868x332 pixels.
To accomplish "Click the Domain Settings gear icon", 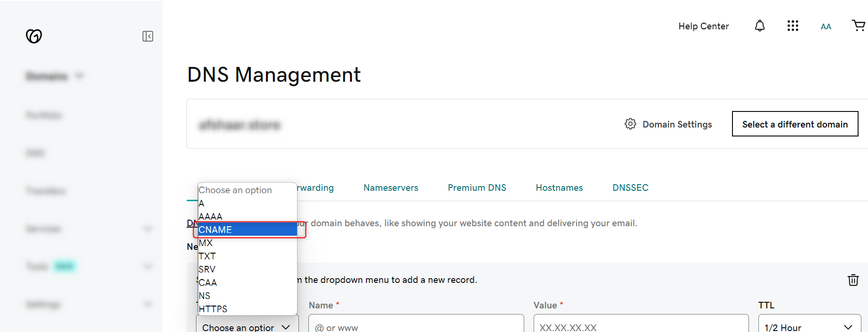I will pyautogui.click(x=630, y=124).
